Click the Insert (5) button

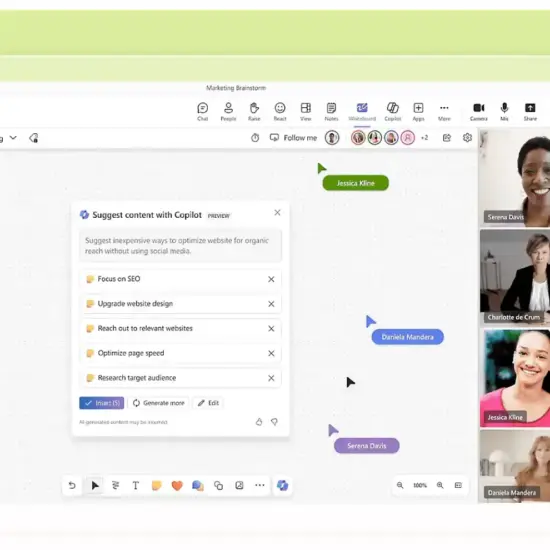[x=102, y=403]
